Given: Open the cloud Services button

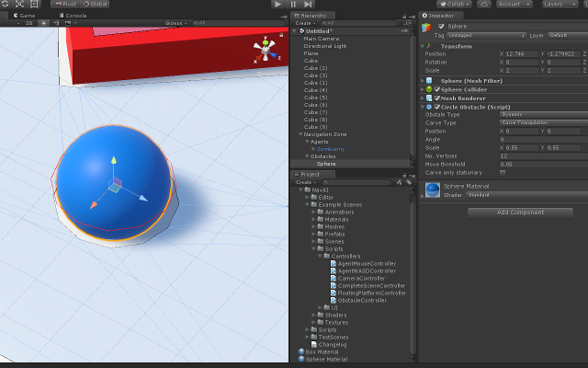Looking at the screenshot, I should pyautogui.click(x=484, y=4).
